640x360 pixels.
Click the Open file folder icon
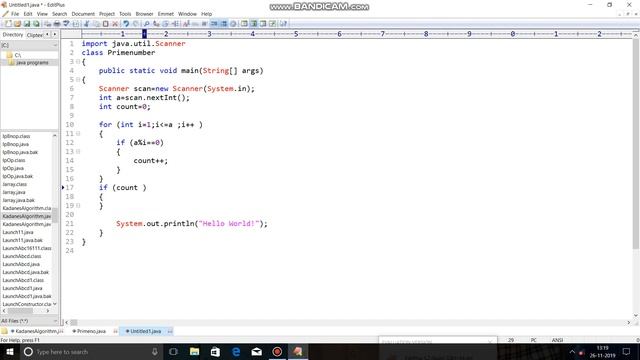(17, 24)
